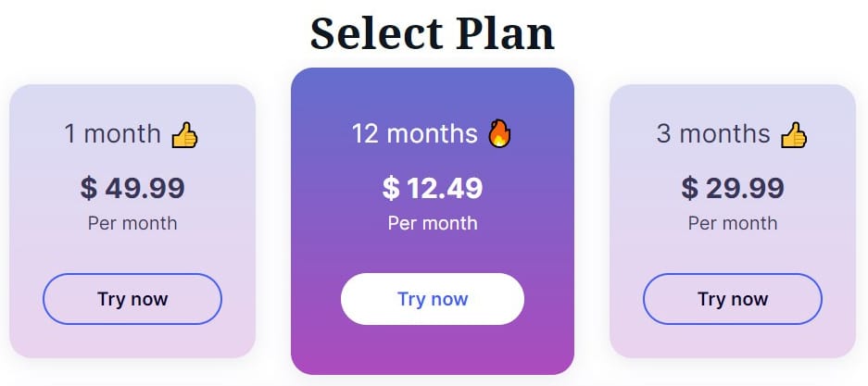Click Try now on the 3 months plan
Screen dimensions: 868x386
click(x=733, y=299)
